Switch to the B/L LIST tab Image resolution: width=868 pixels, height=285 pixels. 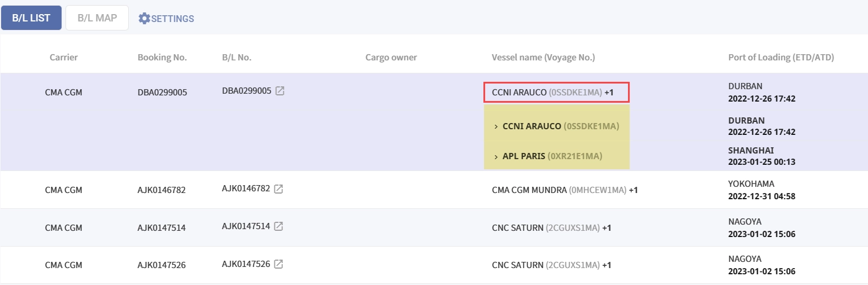coord(32,18)
